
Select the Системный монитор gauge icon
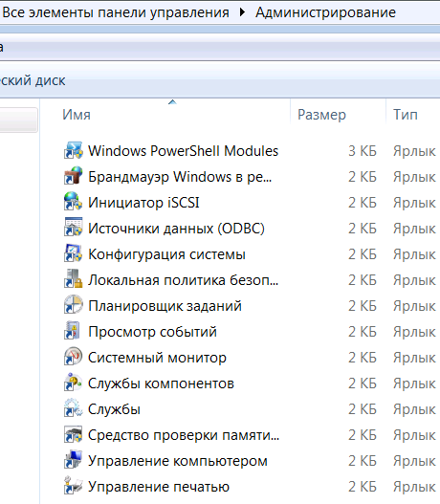pyautogui.click(x=74, y=357)
